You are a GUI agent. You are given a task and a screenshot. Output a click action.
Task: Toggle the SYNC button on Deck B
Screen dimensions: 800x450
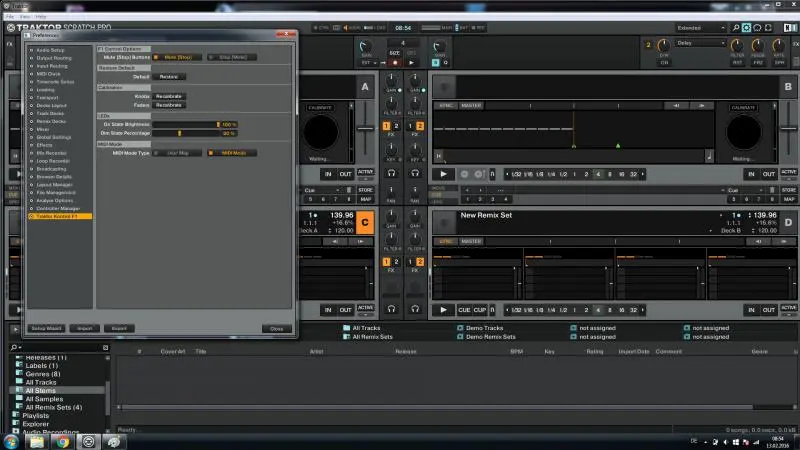[x=446, y=105]
